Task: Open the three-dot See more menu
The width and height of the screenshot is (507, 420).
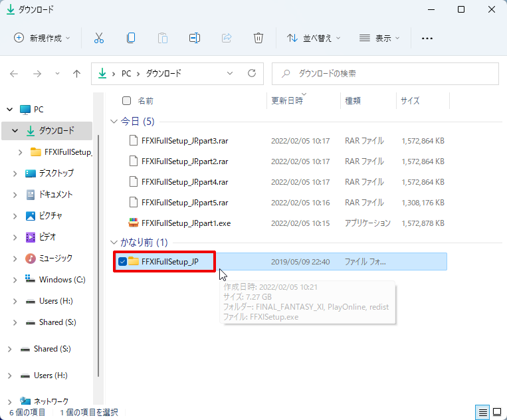Action: click(427, 39)
